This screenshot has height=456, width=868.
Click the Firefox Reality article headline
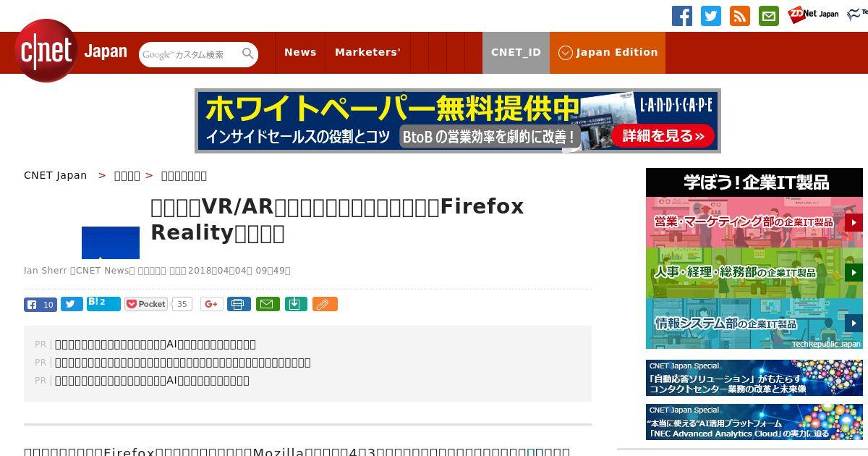(x=337, y=219)
